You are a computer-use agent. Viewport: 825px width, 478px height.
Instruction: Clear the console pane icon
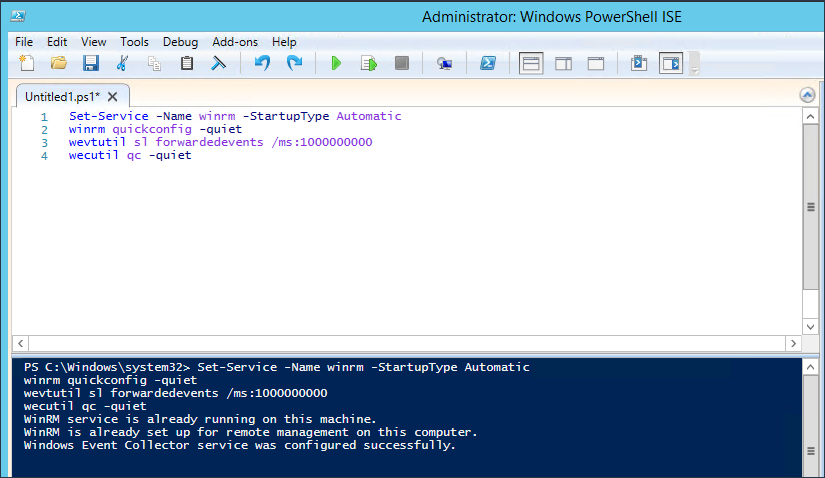(x=218, y=63)
